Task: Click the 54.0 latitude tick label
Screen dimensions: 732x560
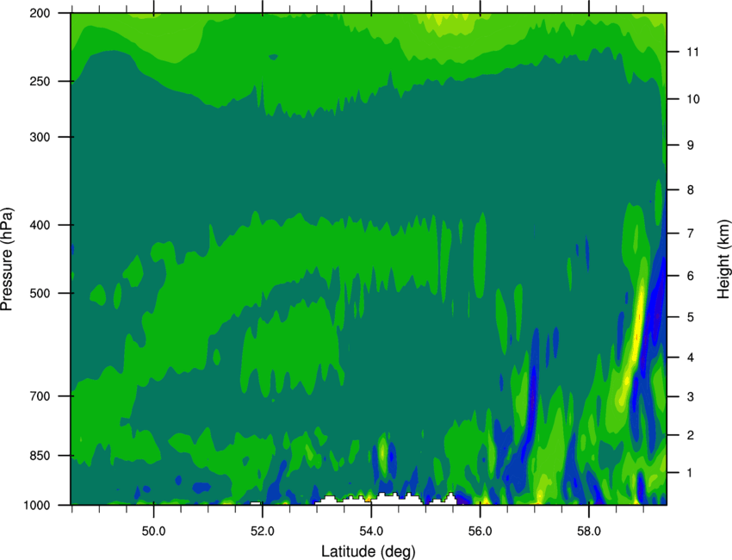Action: (371, 532)
